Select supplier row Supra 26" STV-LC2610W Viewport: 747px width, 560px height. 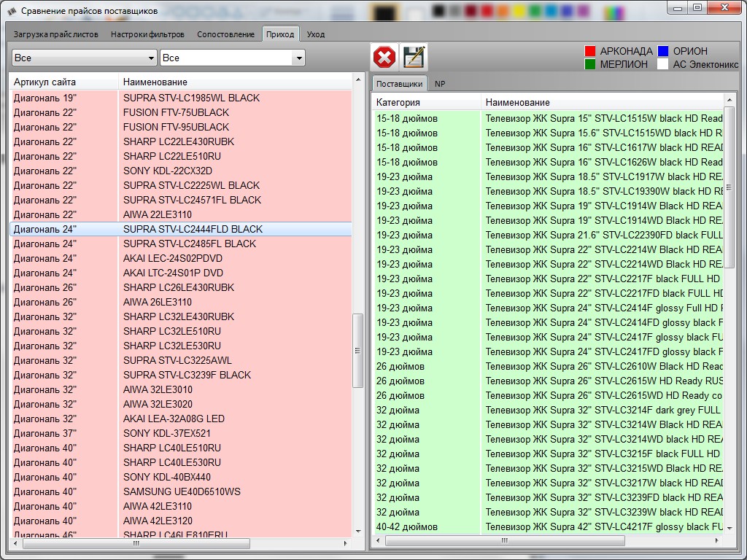(547, 367)
